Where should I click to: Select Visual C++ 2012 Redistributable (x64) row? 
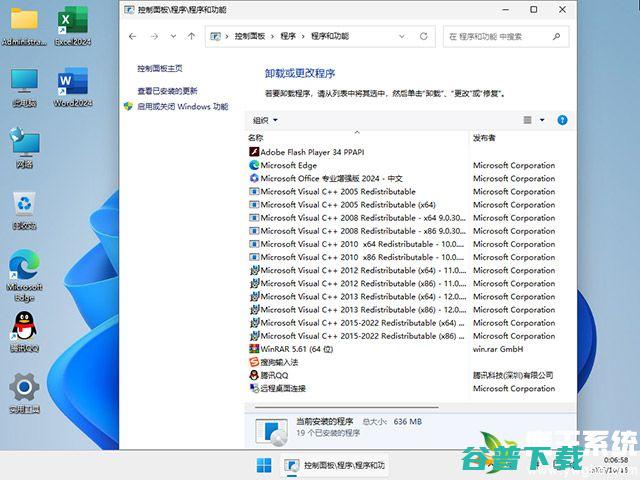point(357,270)
